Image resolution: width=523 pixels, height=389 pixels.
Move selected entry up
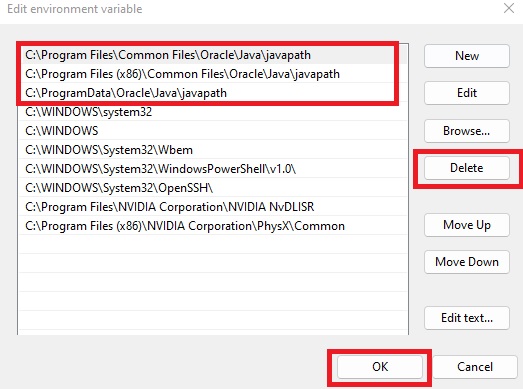click(x=467, y=225)
